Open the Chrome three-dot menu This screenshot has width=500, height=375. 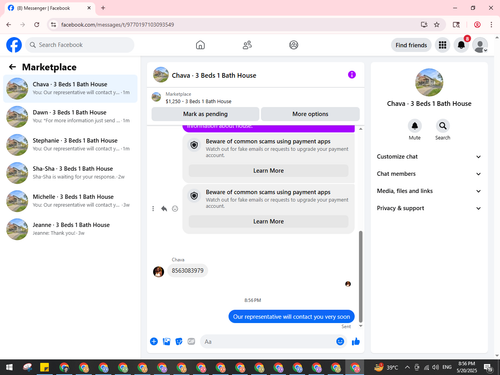click(x=491, y=24)
